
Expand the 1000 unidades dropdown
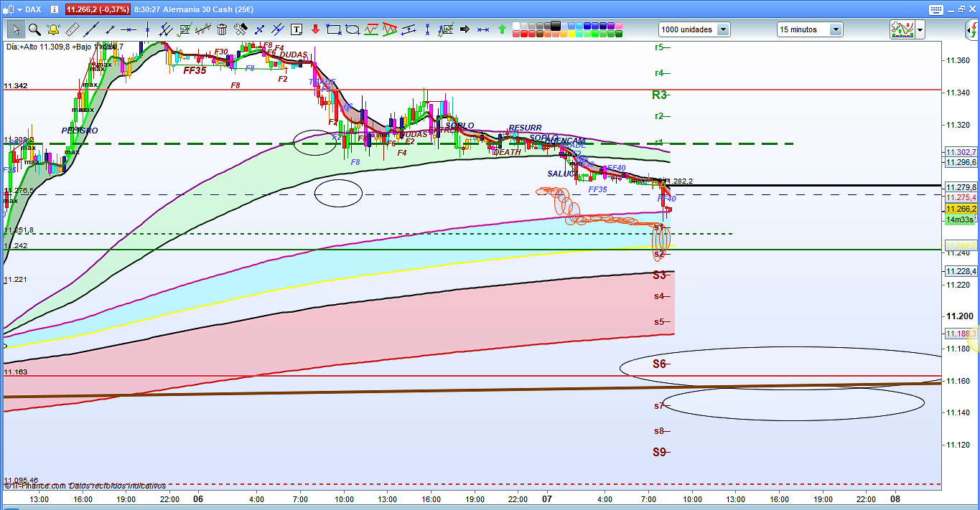click(x=722, y=29)
